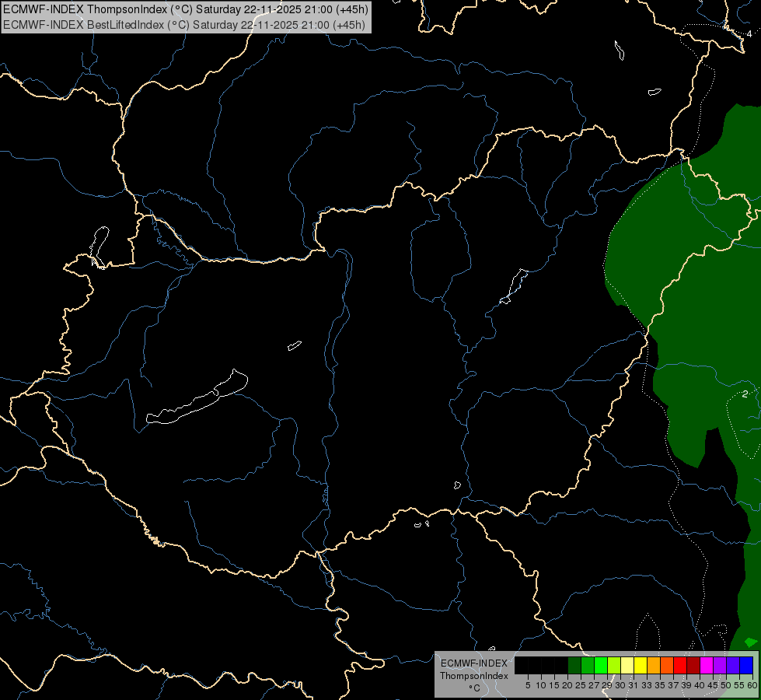761x700 pixels.
Task: Select the orange-red 35-37 legend swatch
Action: (x=667, y=665)
